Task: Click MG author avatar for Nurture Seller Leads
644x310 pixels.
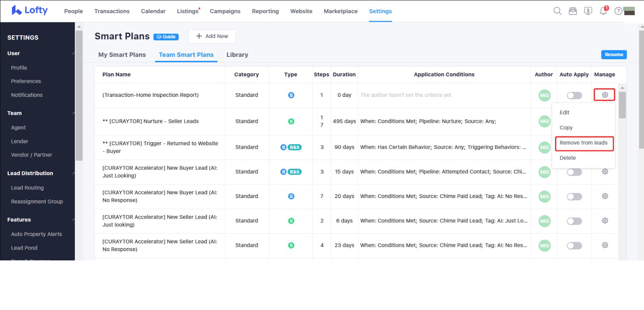Action: [544, 121]
